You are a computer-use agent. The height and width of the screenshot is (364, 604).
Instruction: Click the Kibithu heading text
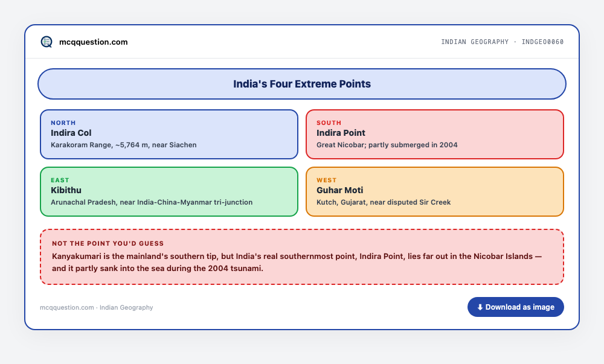(66, 190)
